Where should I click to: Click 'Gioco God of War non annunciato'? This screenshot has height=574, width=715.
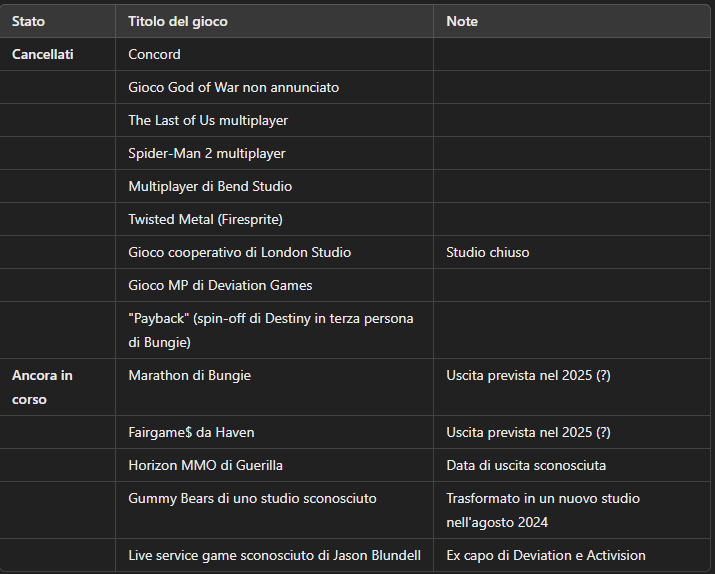pyautogui.click(x=233, y=87)
